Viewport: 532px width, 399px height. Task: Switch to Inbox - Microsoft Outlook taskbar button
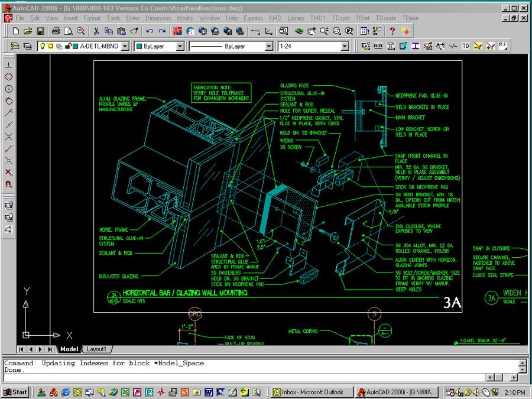click(312, 392)
